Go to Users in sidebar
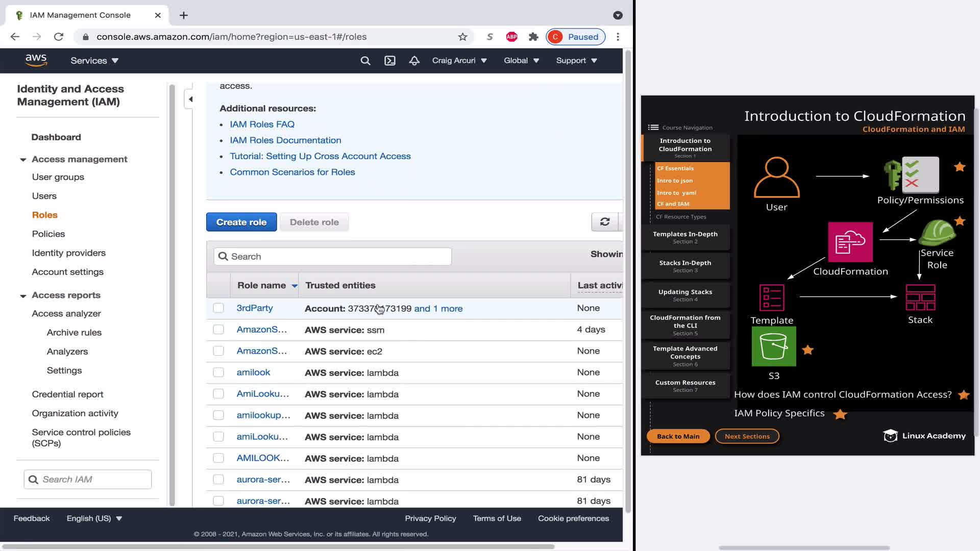Screen dimensions: 980x551 pos(44,196)
